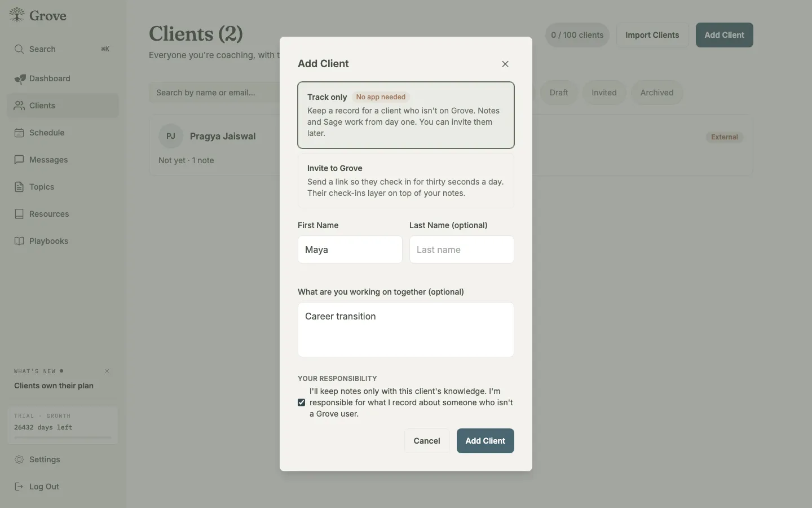Click the Settings gear icon
Screen dimensions: 812x508
pos(19,459)
